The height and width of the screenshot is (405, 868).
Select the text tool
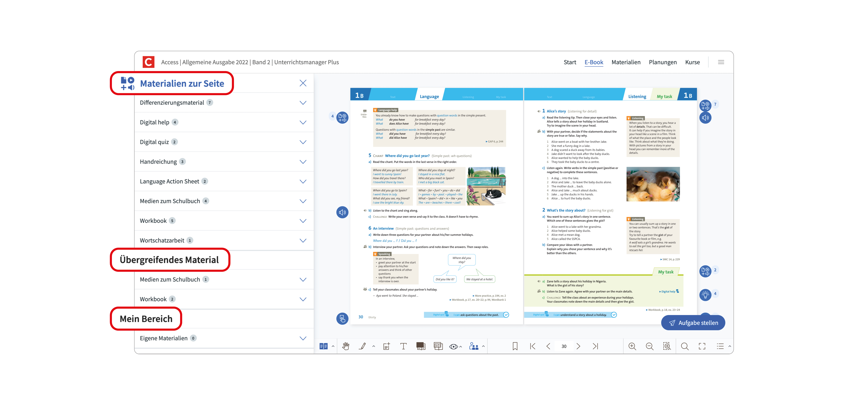[x=403, y=346]
